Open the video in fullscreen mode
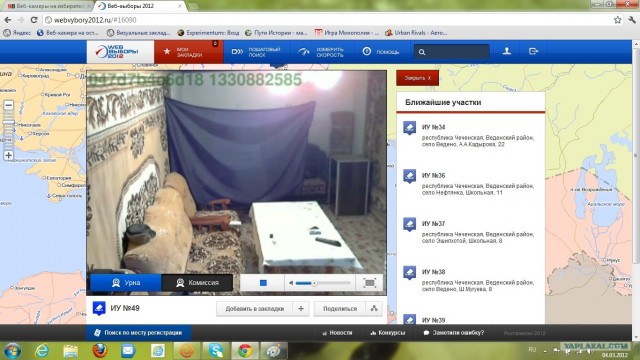Screen dimensions: 640x360 (x=369, y=282)
